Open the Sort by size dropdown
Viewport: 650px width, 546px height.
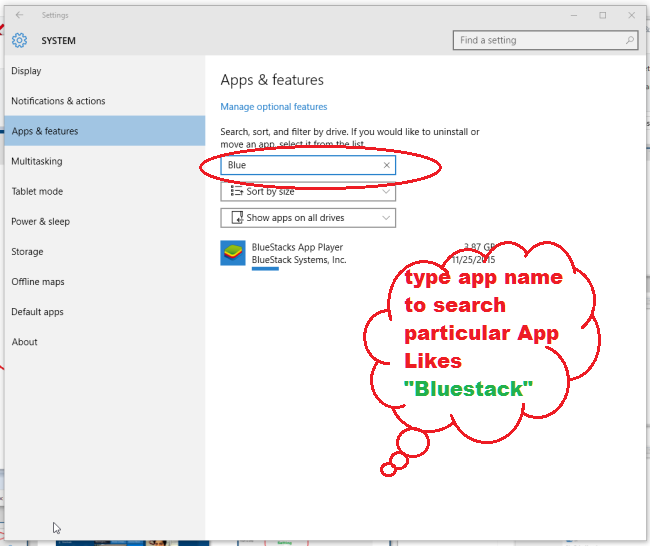coord(308,192)
